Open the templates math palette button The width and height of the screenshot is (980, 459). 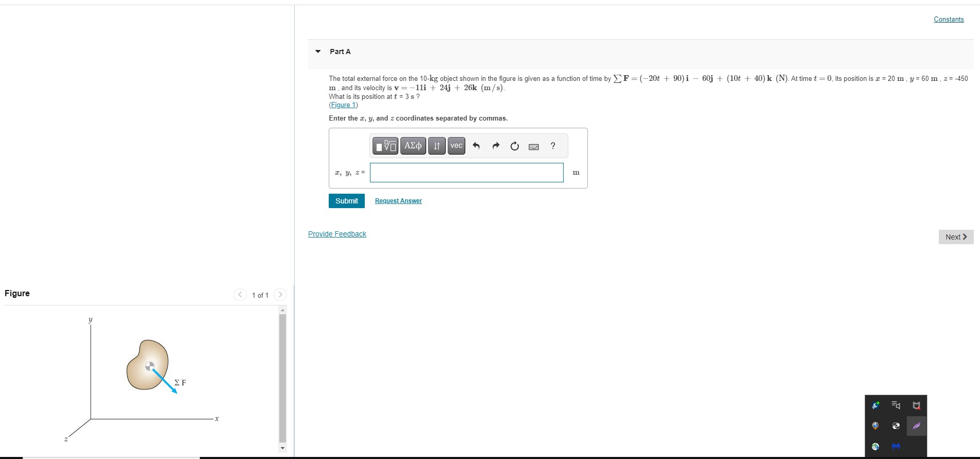tap(385, 146)
